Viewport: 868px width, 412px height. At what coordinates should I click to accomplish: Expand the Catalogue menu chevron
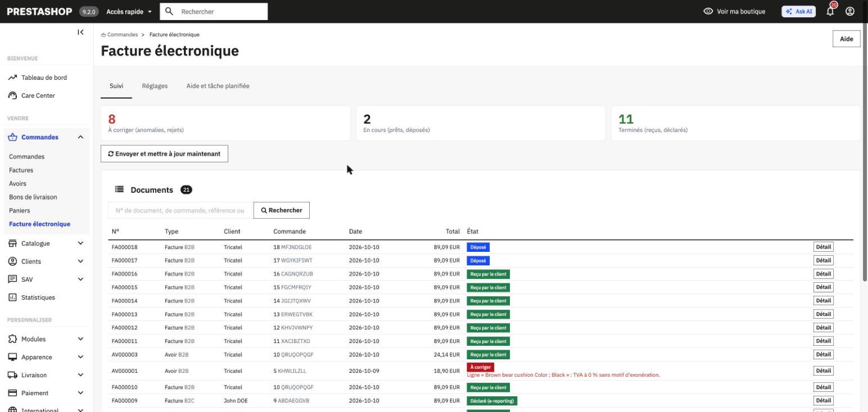tap(80, 244)
